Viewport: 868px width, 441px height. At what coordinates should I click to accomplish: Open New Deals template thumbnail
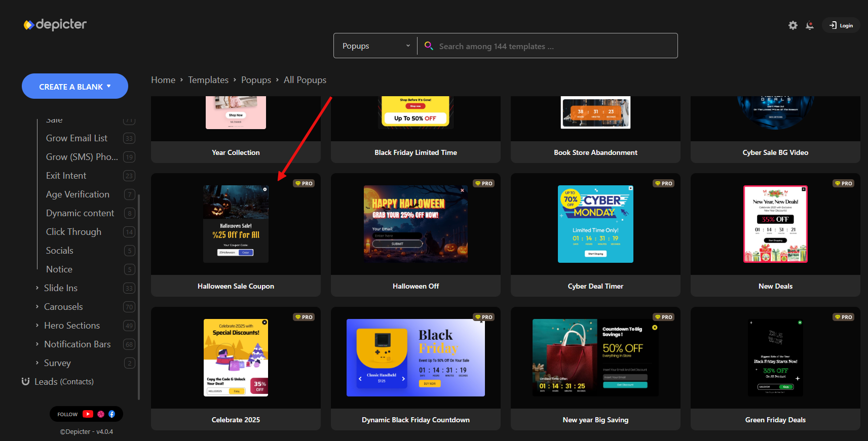click(x=775, y=224)
